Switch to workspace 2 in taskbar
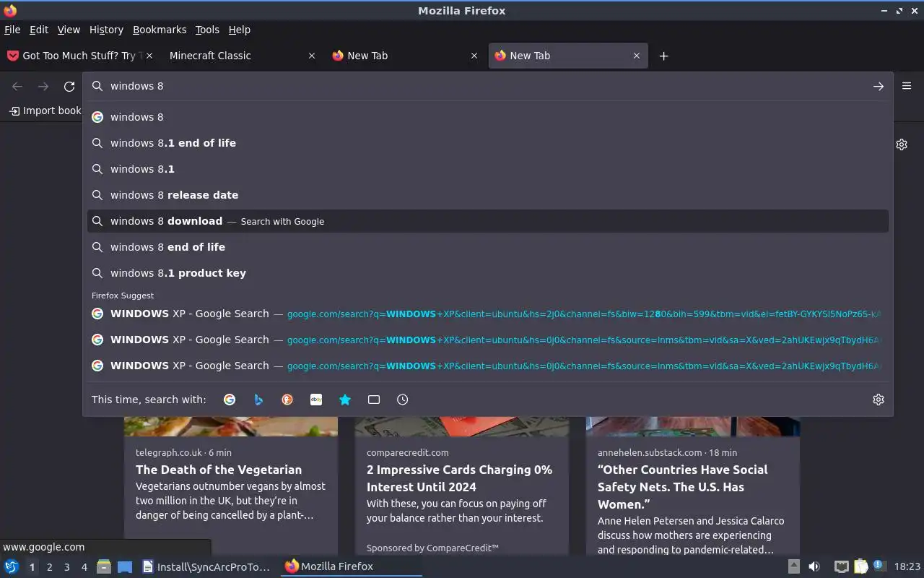This screenshot has width=924, height=578. [x=49, y=567]
